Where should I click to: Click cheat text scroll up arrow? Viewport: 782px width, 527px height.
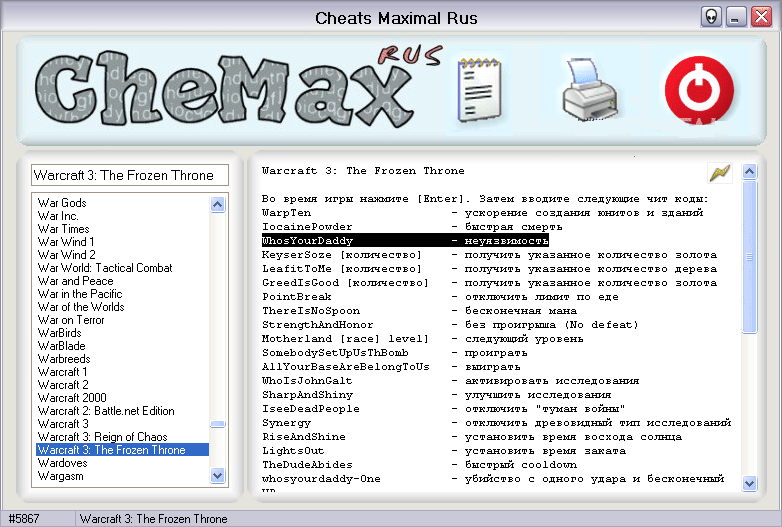click(x=750, y=172)
